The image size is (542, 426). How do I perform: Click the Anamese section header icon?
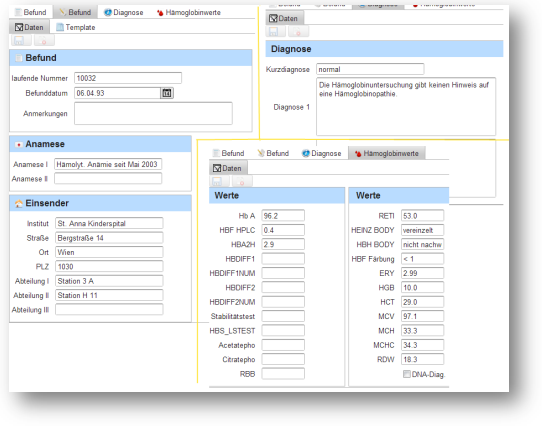tap(19, 144)
